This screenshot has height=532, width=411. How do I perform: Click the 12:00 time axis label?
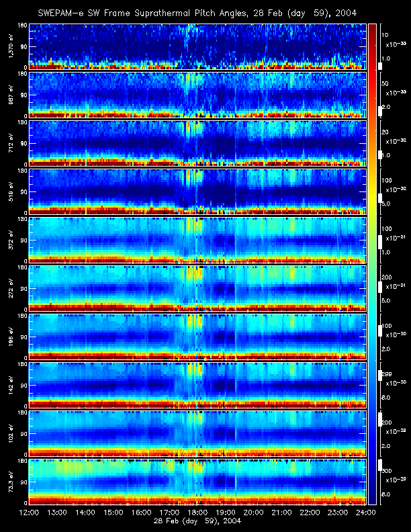(30, 513)
